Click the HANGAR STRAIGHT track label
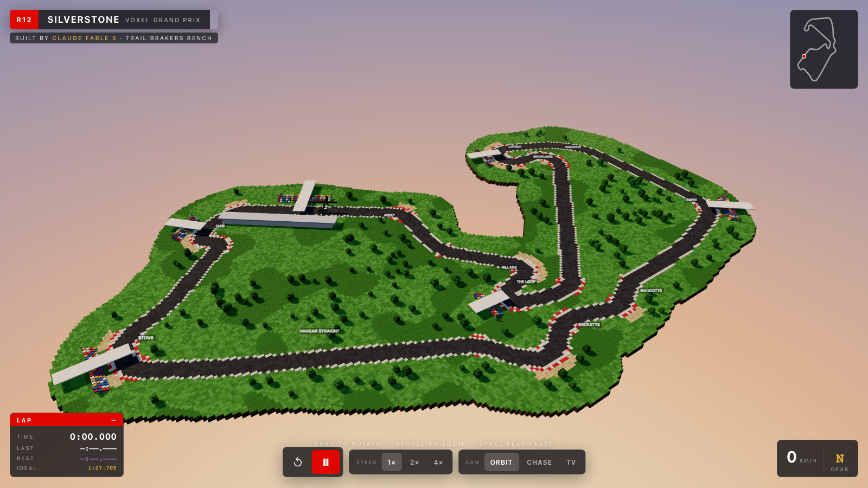This screenshot has height=488, width=868. click(x=320, y=331)
